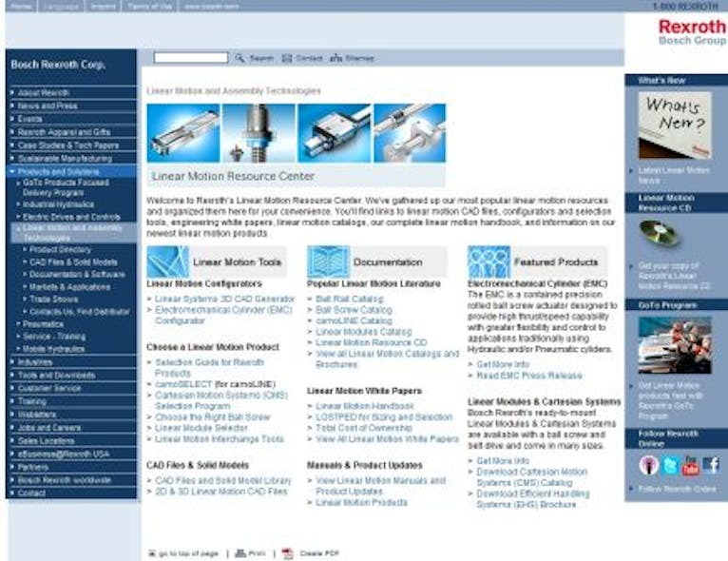Click the linear module product image
The width and height of the screenshot is (728, 561).
point(183,133)
